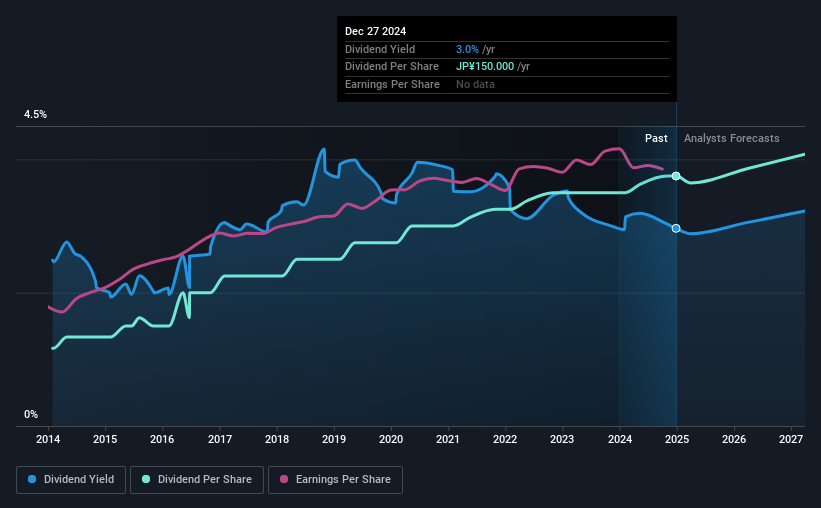Click the pink Earnings Per Share legend dot
This screenshot has width=821, height=508.
pyautogui.click(x=284, y=479)
